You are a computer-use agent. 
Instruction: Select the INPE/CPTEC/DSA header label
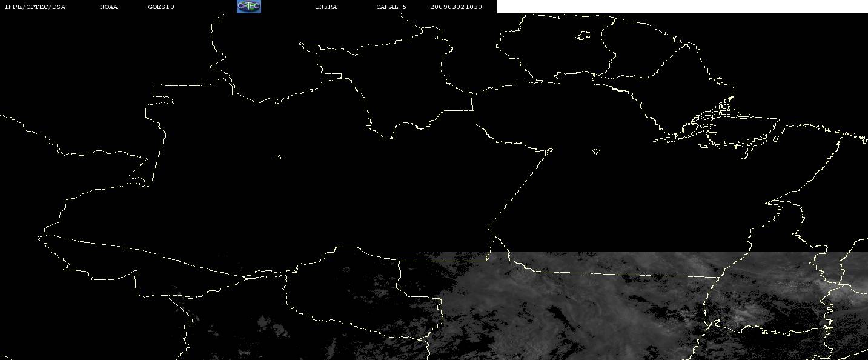[35, 7]
